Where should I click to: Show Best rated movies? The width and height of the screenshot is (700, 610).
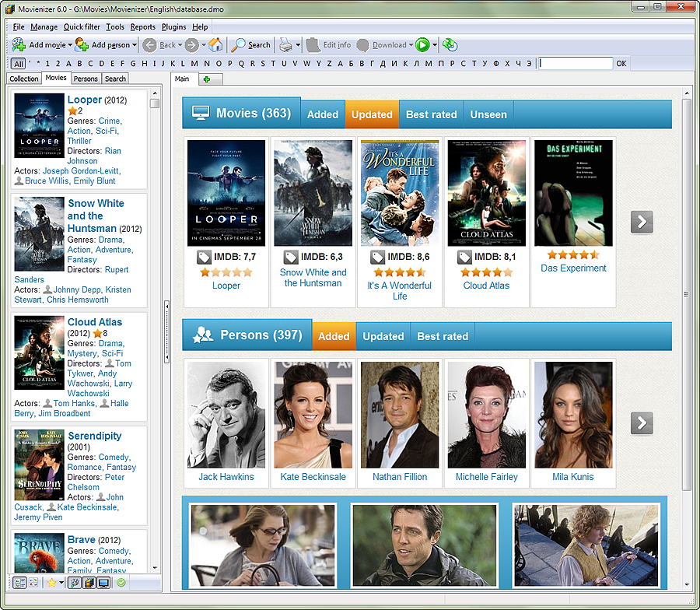coord(431,114)
